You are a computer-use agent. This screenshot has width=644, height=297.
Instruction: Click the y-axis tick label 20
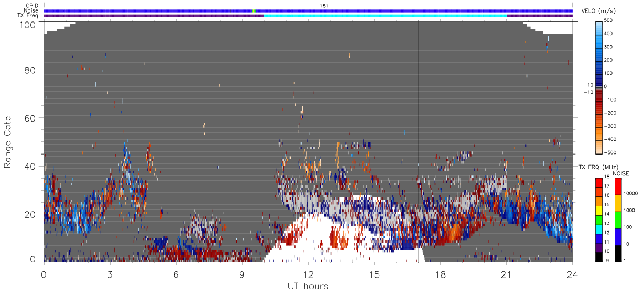click(x=30, y=214)
